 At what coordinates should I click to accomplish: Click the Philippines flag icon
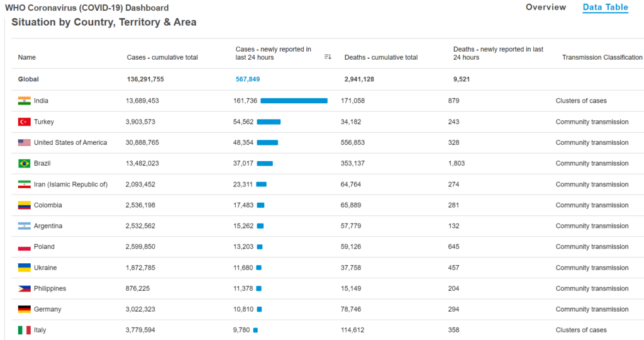(25, 288)
